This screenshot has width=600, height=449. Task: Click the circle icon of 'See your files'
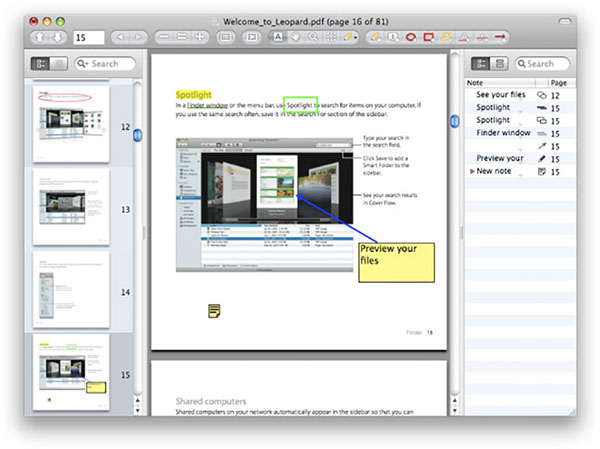(x=541, y=95)
